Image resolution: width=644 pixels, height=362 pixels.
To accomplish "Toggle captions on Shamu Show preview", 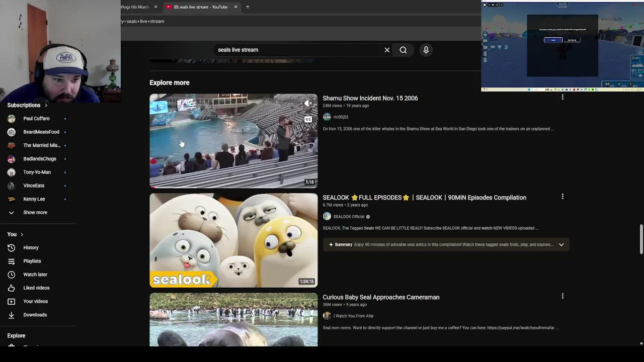I will click(x=308, y=119).
